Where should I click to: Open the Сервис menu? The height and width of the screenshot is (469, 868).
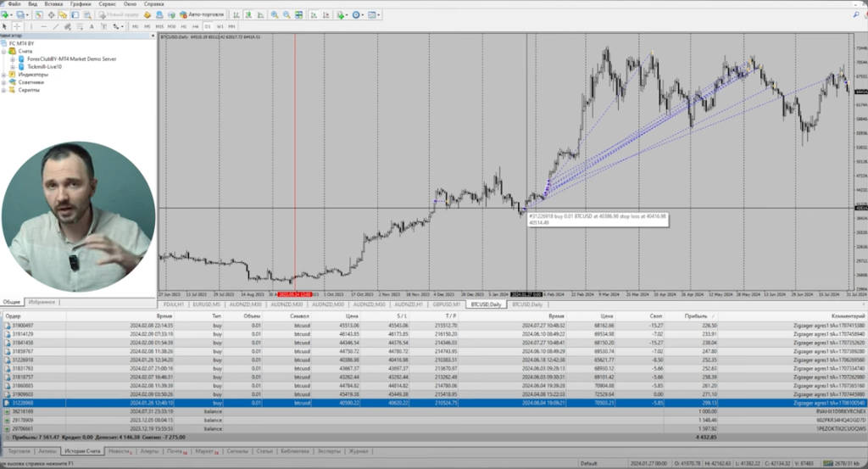108,4
